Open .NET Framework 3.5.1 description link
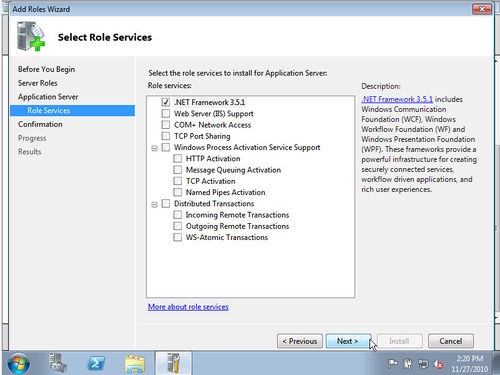The height and width of the screenshot is (375, 500). pos(397,99)
